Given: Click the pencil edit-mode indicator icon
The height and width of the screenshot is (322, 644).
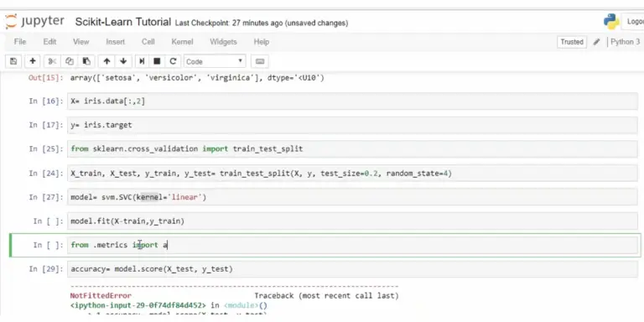Looking at the screenshot, I should click(597, 42).
